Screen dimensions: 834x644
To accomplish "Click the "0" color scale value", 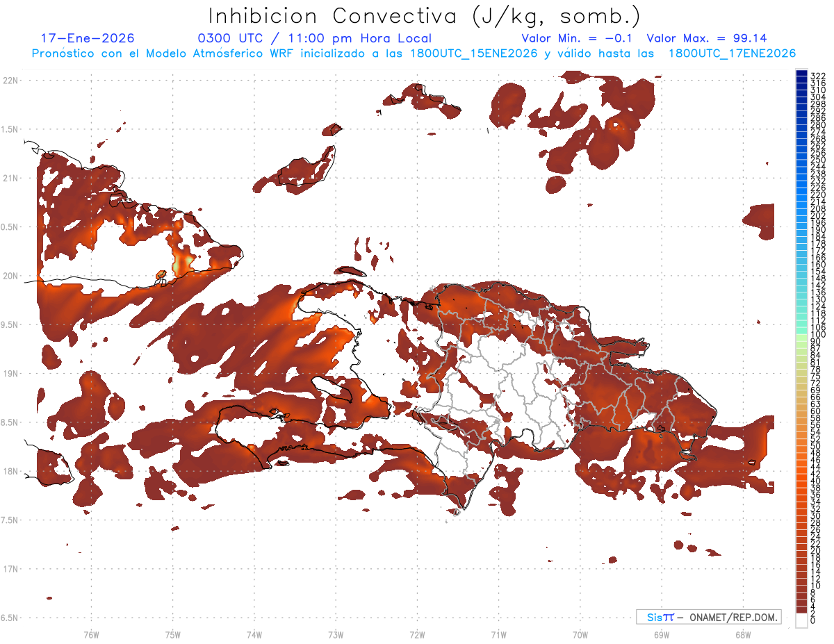I will [814, 620].
